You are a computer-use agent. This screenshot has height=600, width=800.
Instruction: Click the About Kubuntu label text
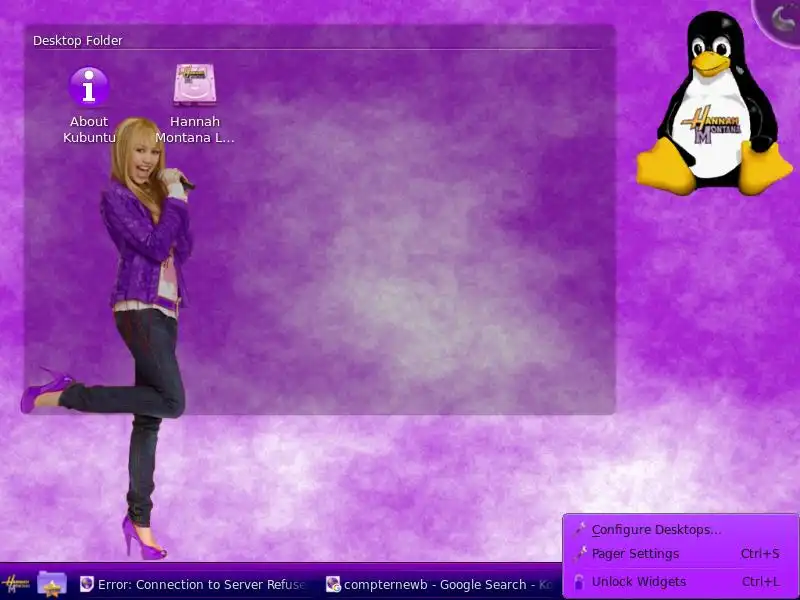click(89, 129)
